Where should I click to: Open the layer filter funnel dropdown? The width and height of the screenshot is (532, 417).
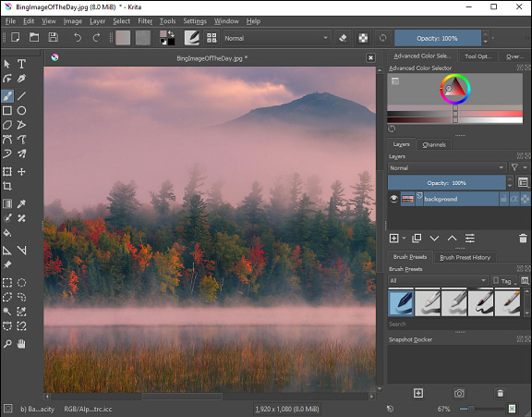(x=518, y=167)
